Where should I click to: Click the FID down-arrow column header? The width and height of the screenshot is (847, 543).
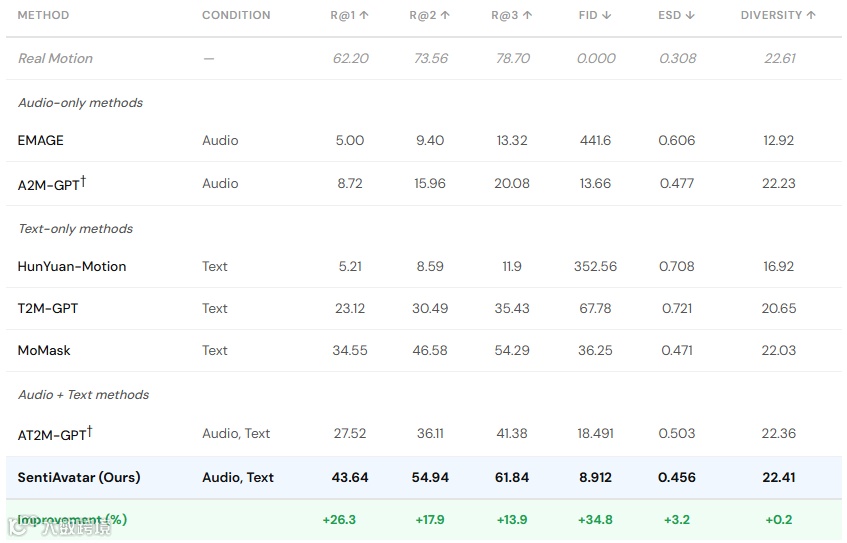[x=595, y=15]
